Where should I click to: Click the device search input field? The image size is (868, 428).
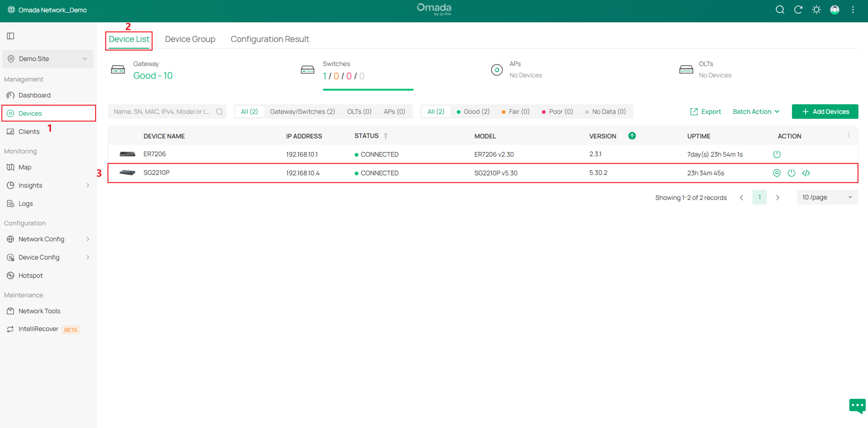point(162,112)
